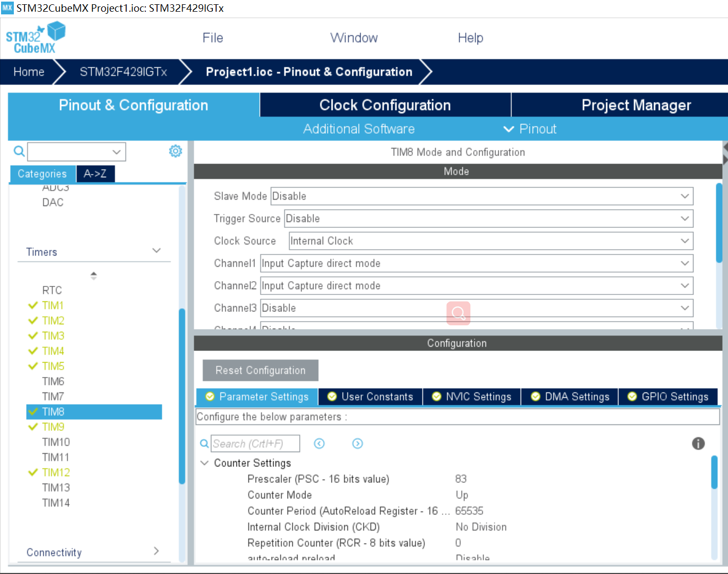
Task: Go to Home breadcrumb
Action: [x=29, y=72]
